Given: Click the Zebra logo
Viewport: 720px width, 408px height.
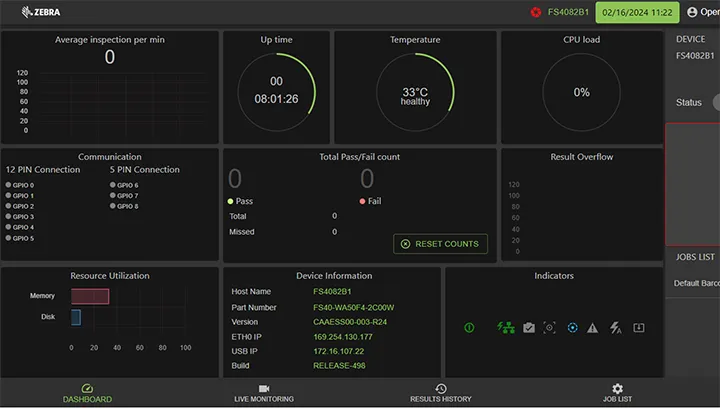Looking at the screenshot, I should pos(32,13).
